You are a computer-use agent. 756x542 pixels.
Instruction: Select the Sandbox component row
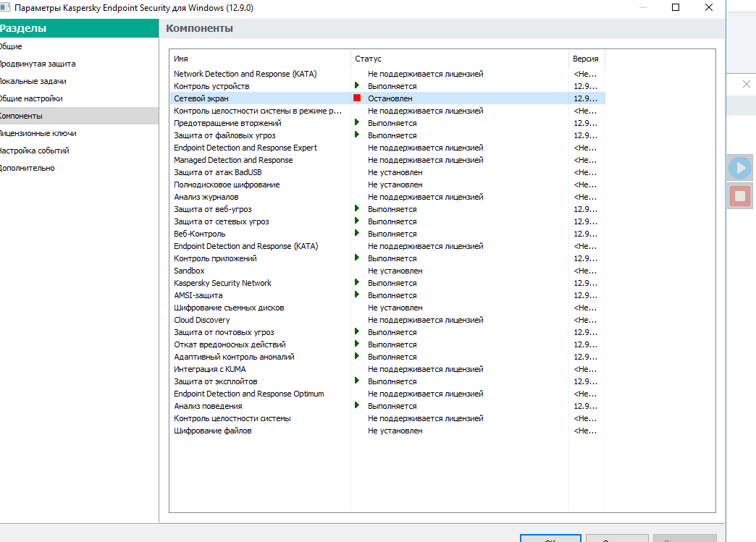(x=189, y=271)
